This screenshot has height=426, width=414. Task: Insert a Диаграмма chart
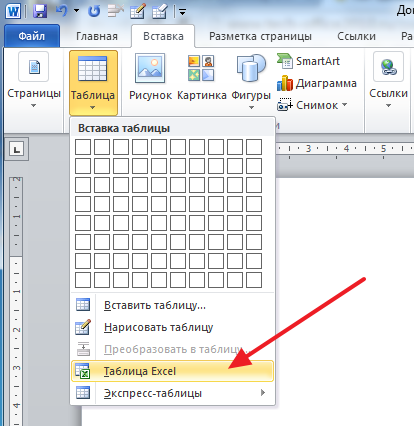pos(317,83)
